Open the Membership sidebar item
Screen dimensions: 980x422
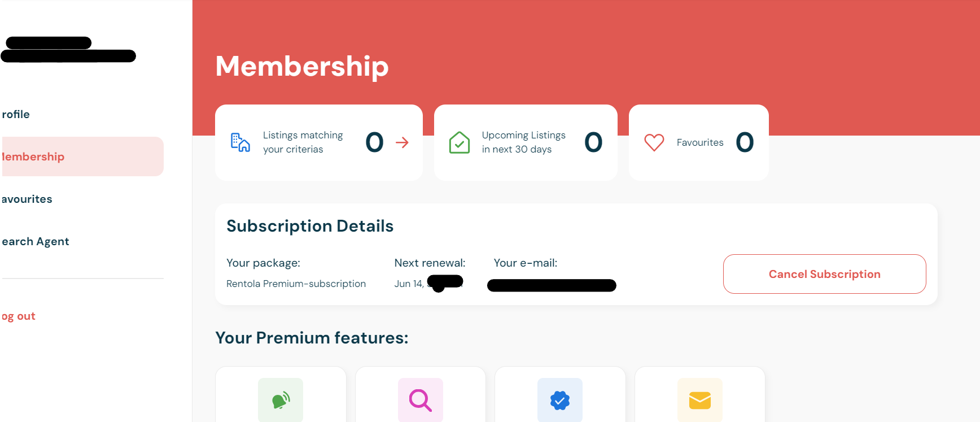pyautogui.click(x=34, y=156)
